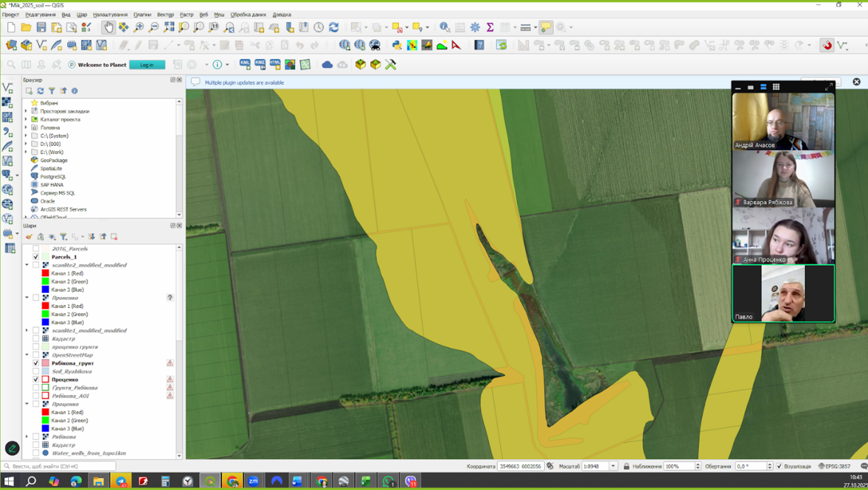Hide the Рябікова_грунт layer

(36, 363)
